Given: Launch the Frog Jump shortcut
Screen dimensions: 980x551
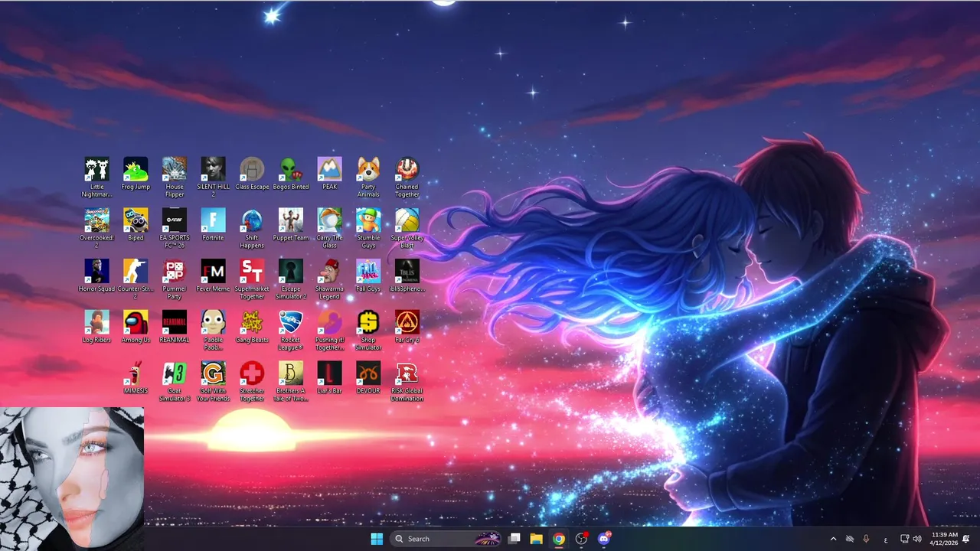Looking at the screenshot, I should click(x=136, y=173).
